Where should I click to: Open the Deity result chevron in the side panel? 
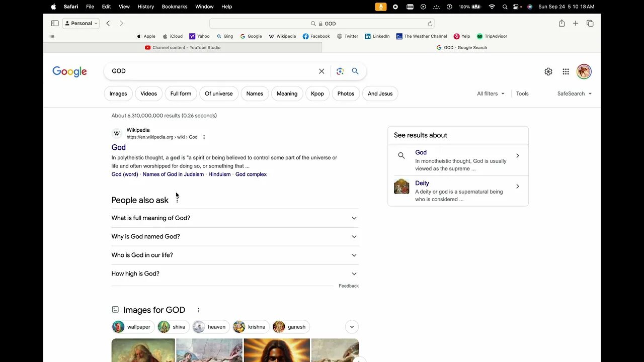pos(517,187)
